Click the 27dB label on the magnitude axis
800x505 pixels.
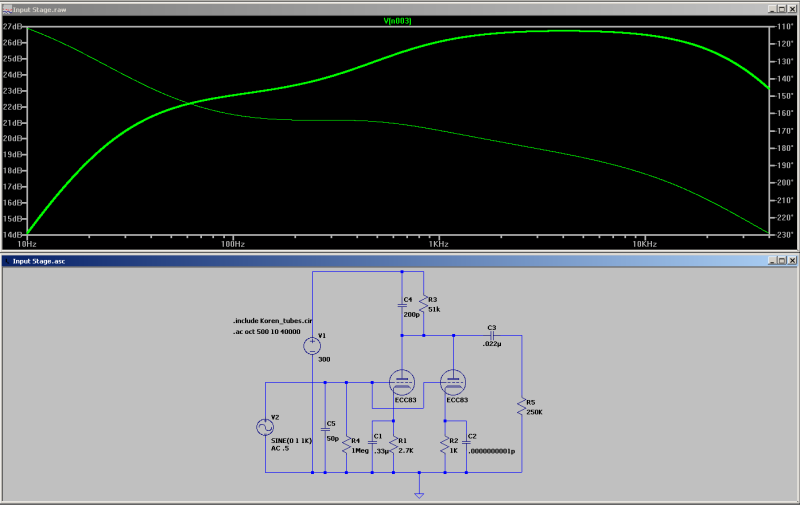(12, 27)
